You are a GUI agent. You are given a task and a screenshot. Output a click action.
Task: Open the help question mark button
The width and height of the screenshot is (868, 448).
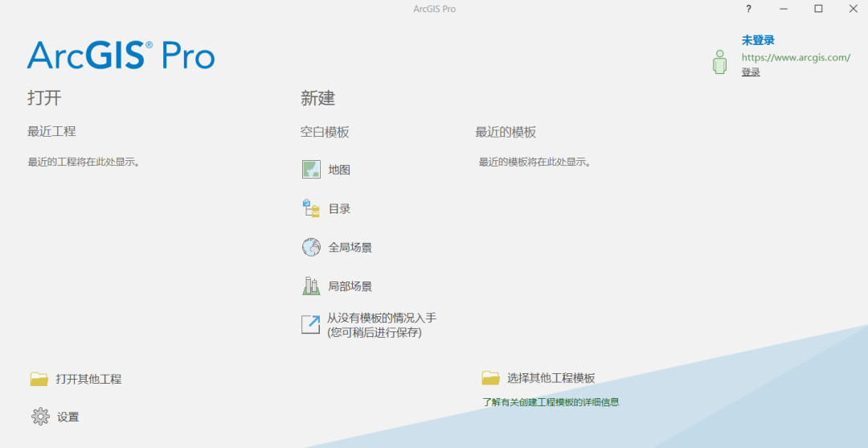(x=748, y=9)
